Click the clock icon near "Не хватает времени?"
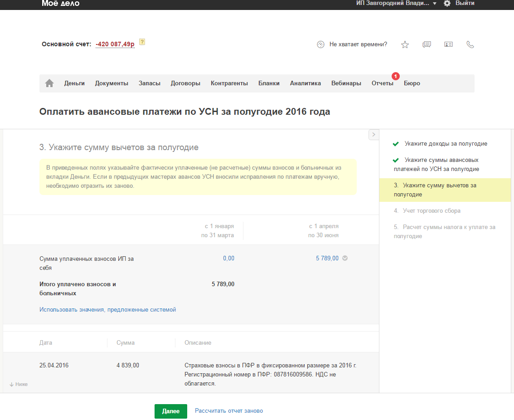 tap(321, 44)
